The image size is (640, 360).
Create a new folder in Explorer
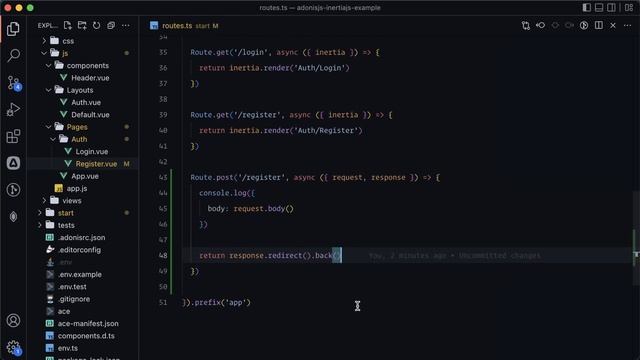(82, 25)
